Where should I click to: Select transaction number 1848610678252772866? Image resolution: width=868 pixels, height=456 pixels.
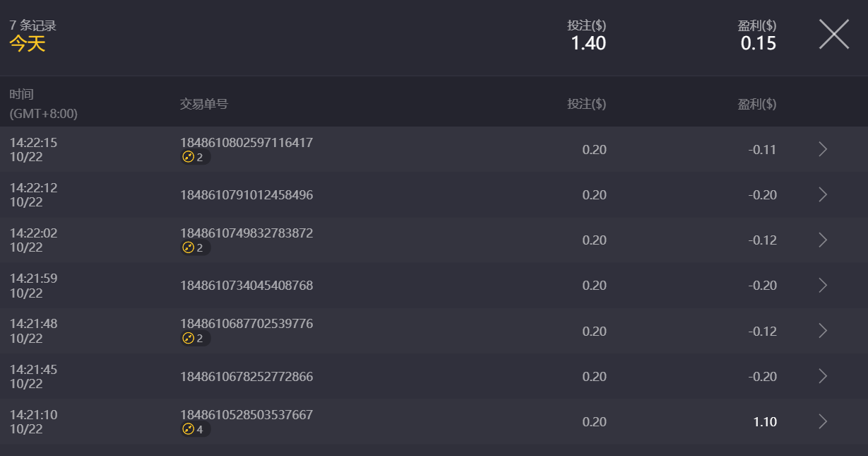(x=246, y=377)
